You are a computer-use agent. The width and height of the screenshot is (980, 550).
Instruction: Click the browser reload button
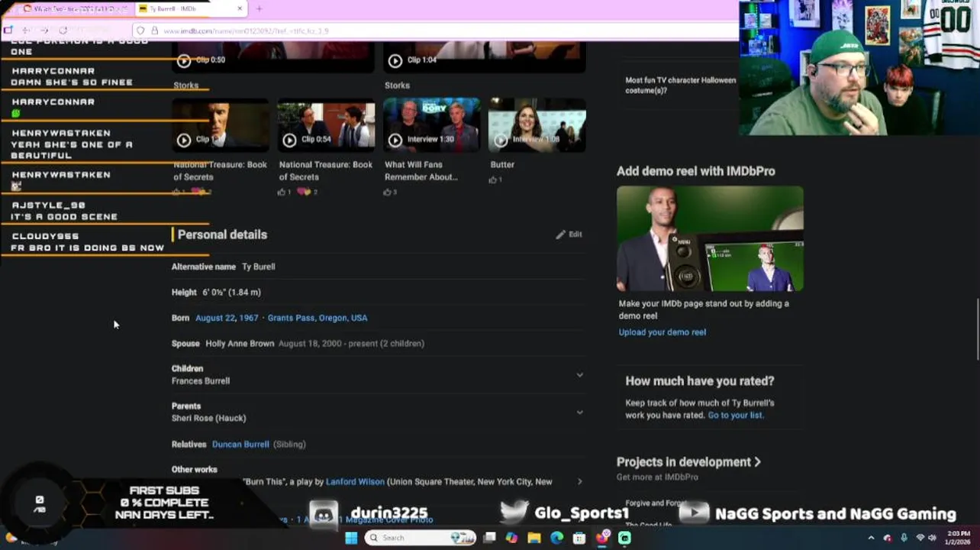63,31
